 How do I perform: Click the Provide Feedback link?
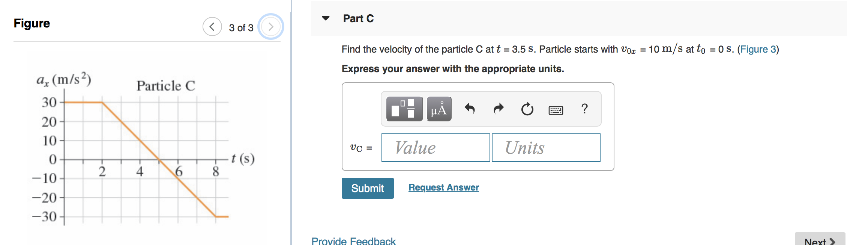coord(353,240)
